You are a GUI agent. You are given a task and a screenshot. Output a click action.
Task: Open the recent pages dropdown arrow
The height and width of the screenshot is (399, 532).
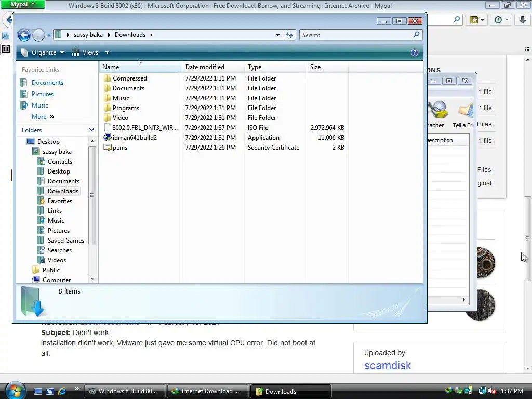[49, 35]
